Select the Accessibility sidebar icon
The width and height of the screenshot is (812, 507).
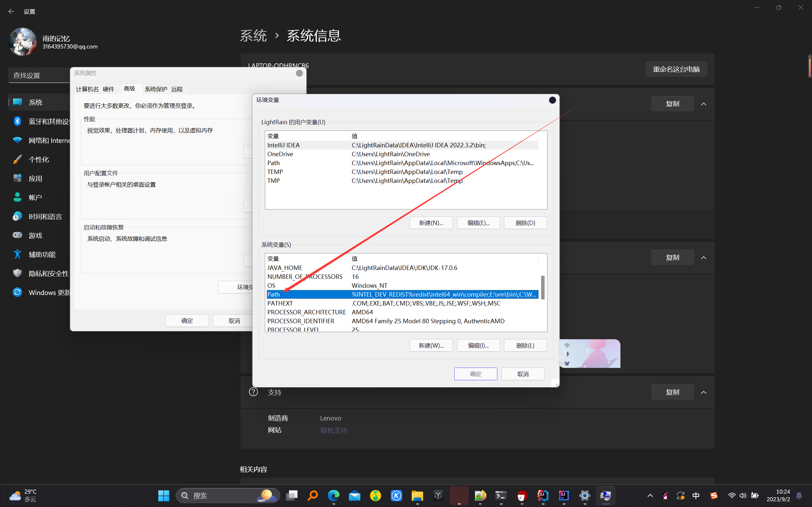pos(17,254)
